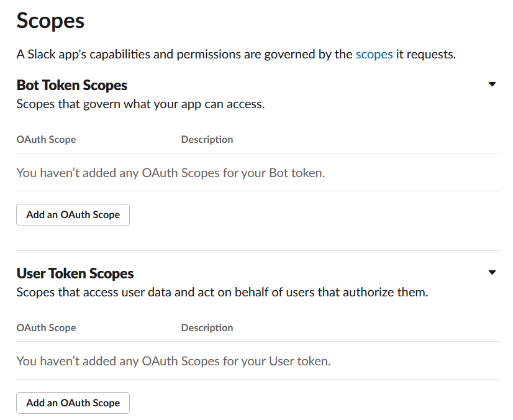Click the main Scopes page title
Viewport: 513px width, 420px height.
[50, 21]
